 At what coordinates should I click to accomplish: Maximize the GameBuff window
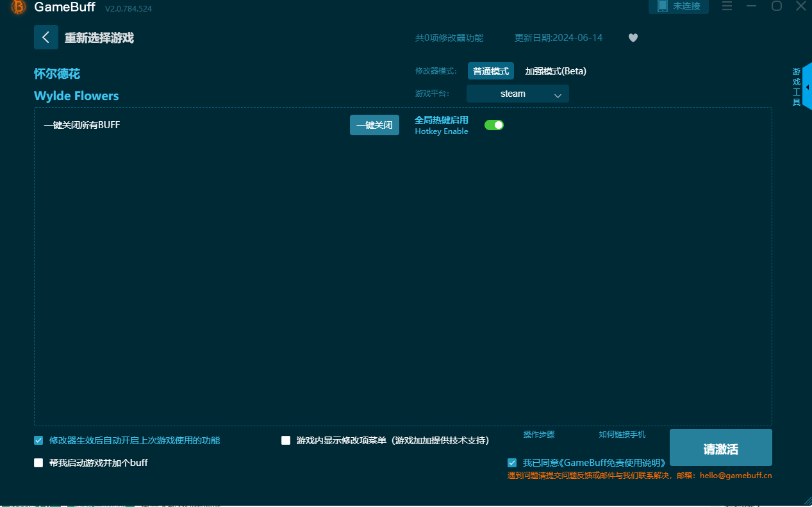(776, 6)
